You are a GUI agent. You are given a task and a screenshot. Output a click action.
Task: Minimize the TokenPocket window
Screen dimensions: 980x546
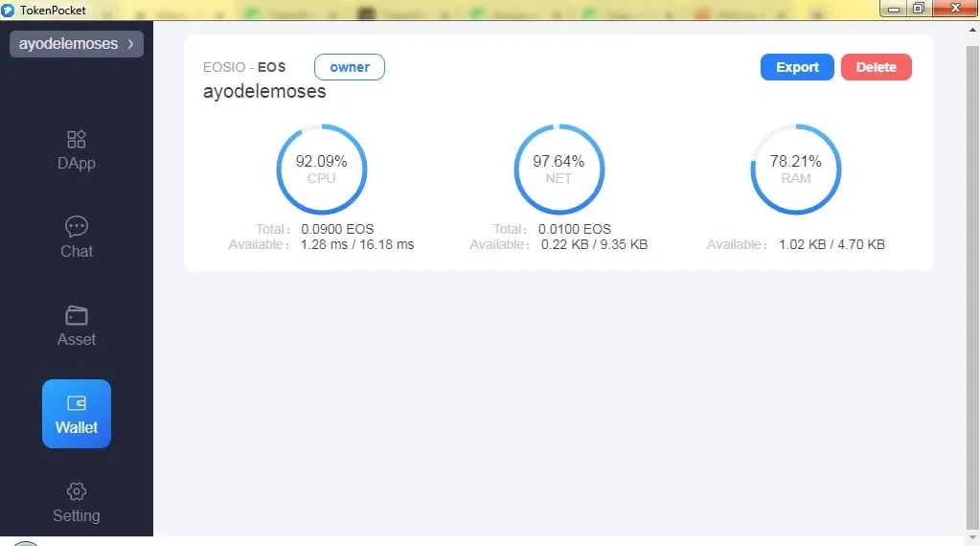tap(894, 9)
